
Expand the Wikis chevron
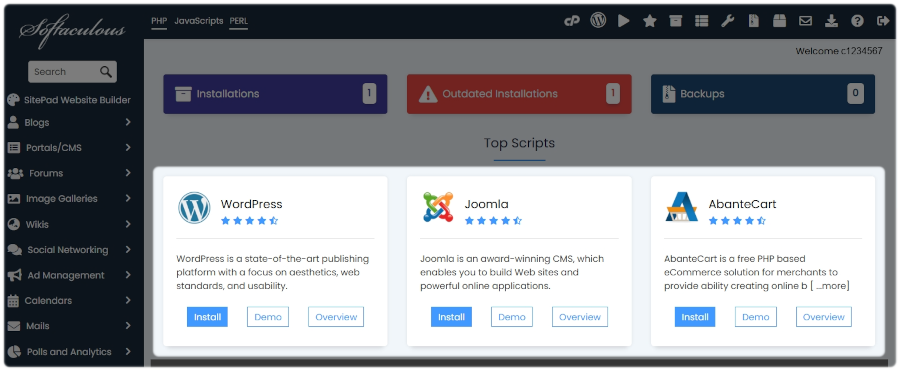tap(128, 224)
